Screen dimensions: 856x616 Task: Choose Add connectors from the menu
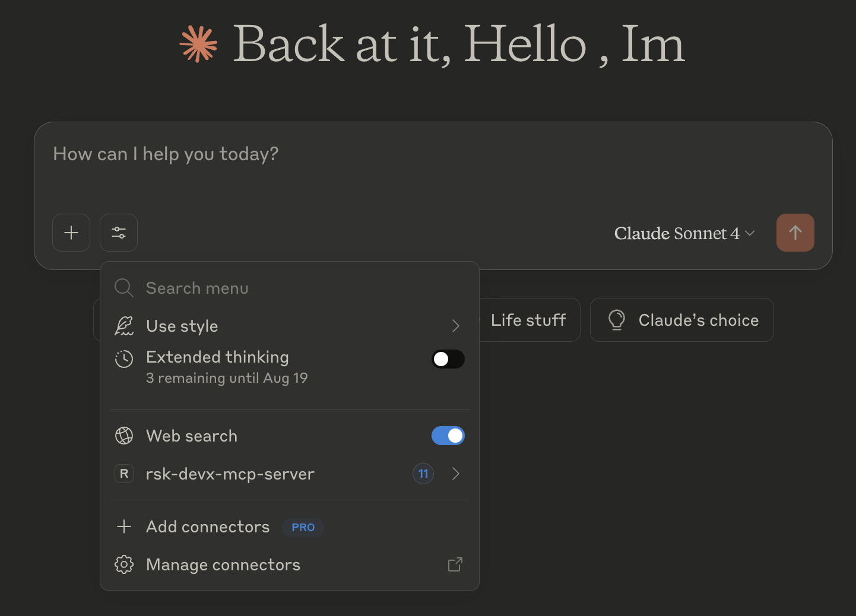point(290,526)
